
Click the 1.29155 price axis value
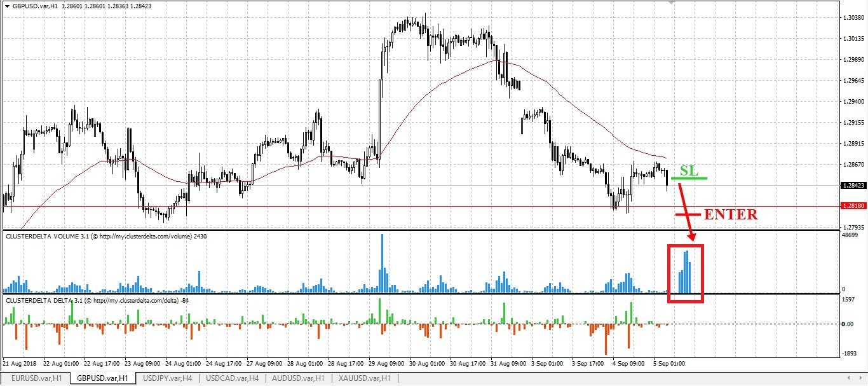click(x=853, y=123)
